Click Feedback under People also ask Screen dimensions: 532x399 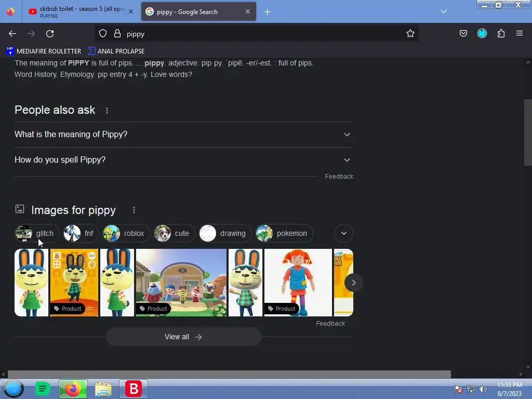pyautogui.click(x=339, y=177)
